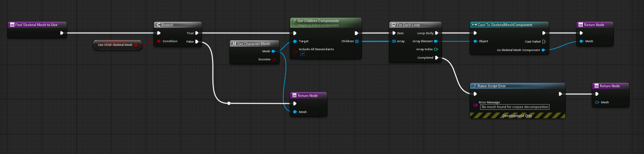Click the Error Message input pin
The image size is (644, 154).
tap(475, 105)
